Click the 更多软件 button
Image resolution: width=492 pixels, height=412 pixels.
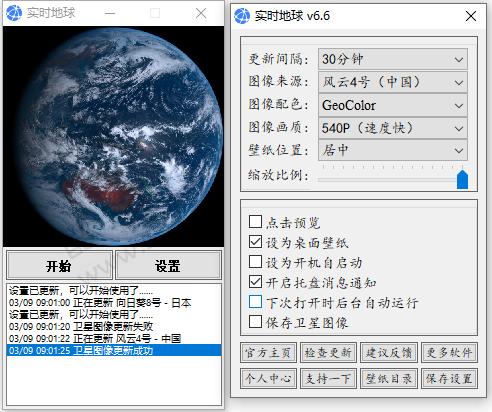449,352
